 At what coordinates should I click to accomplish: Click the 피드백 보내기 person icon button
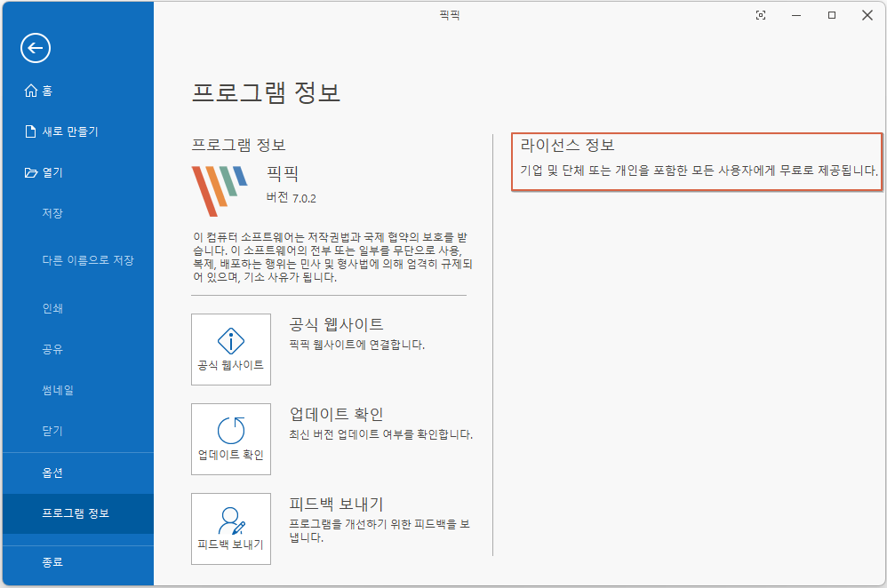231,528
